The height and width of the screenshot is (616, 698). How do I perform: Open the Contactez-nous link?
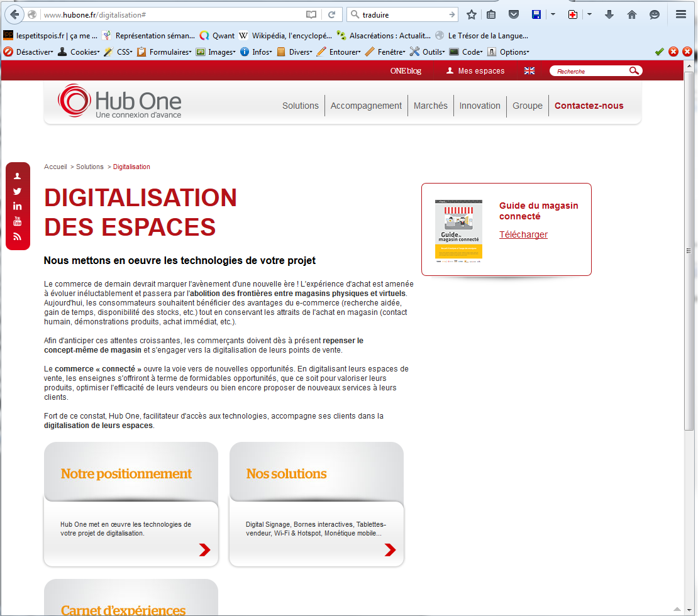click(x=589, y=106)
